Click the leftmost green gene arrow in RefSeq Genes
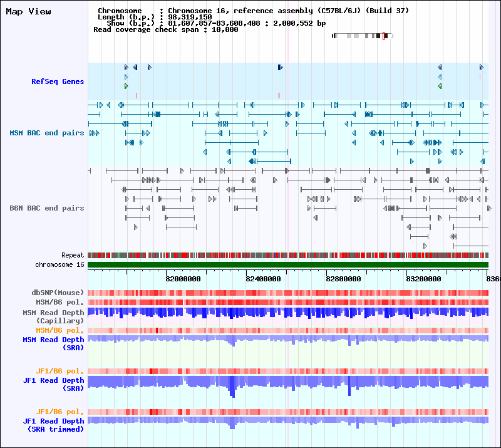Image resolution: width=501 pixels, height=448 pixels. pos(127,86)
